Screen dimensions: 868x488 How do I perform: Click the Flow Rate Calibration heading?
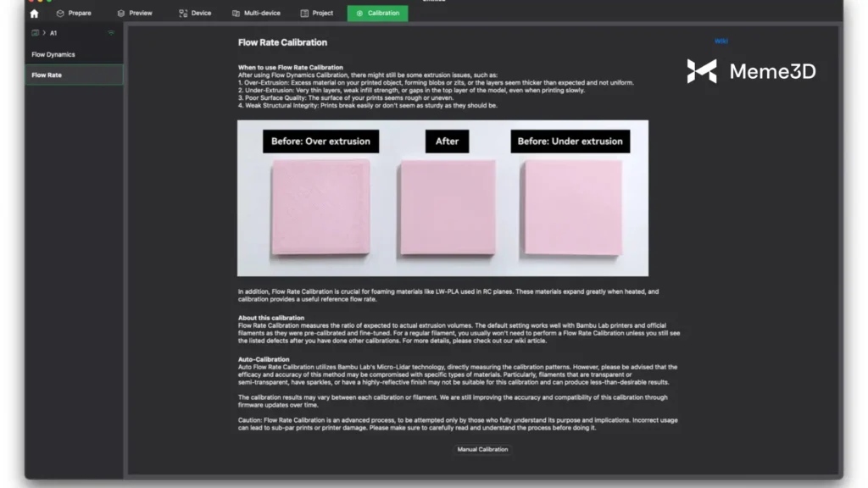(x=282, y=42)
